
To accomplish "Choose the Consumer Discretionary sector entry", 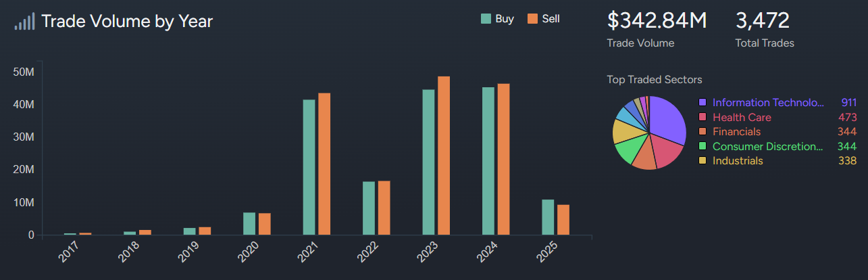I will point(768,146).
